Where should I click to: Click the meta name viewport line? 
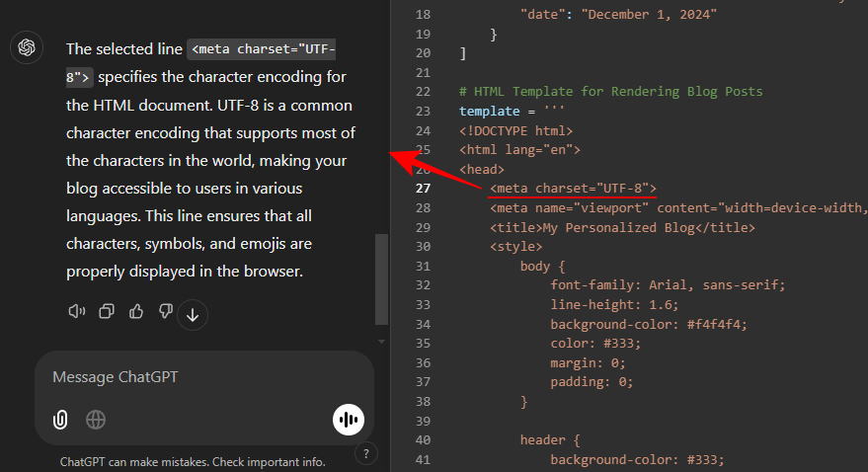[678, 207]
